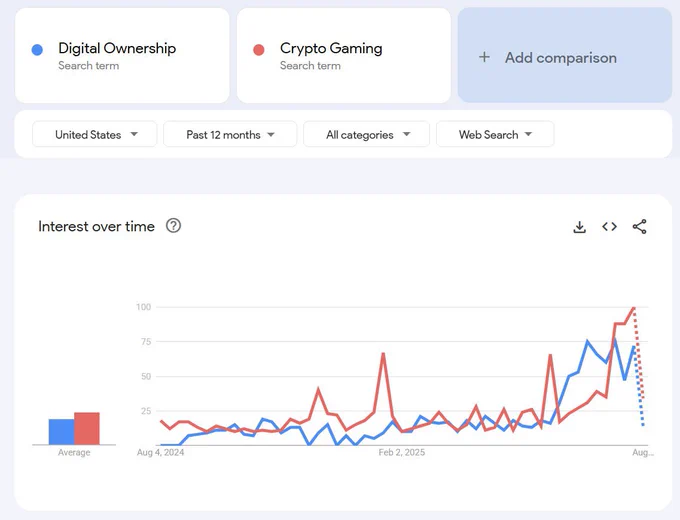Screen dimensions: 680x520
Task: Click the plus icon in Add comparison
Action: click(x=484, y=57)
